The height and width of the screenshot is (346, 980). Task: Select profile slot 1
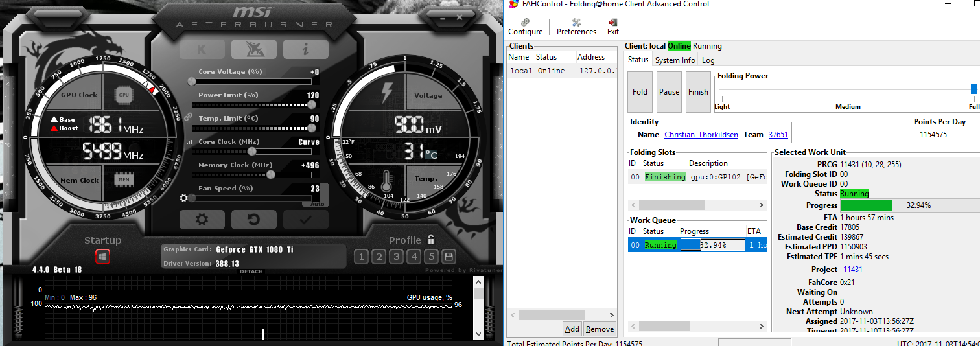tap(362, 257)
